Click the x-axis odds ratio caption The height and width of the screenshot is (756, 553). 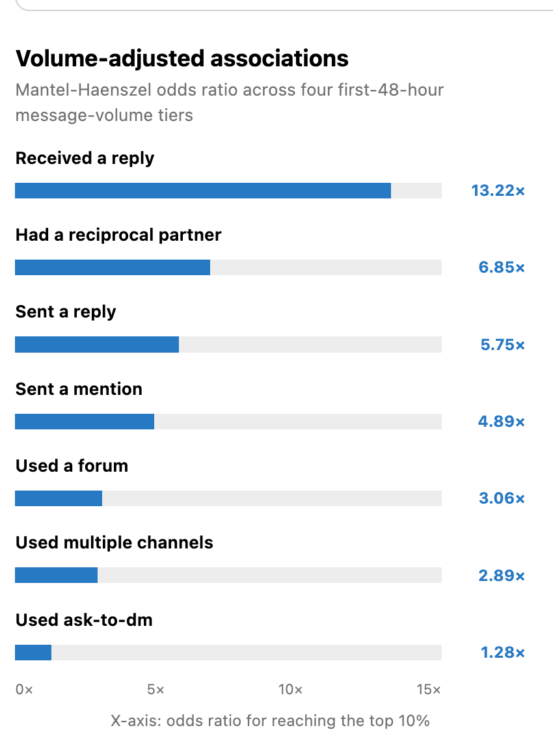tap(270, 721)
